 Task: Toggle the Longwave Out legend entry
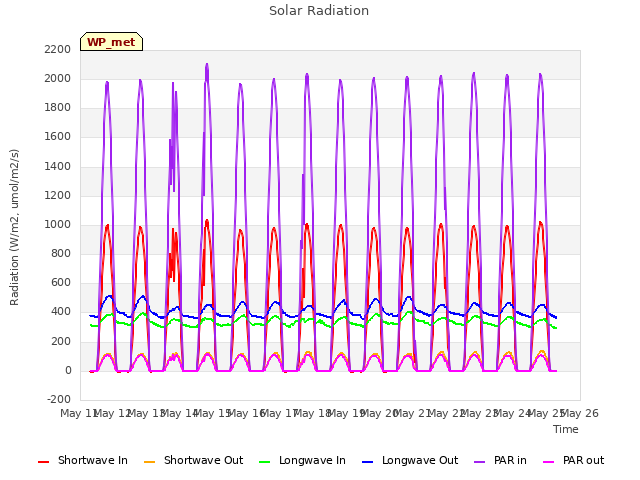point(410,460)
